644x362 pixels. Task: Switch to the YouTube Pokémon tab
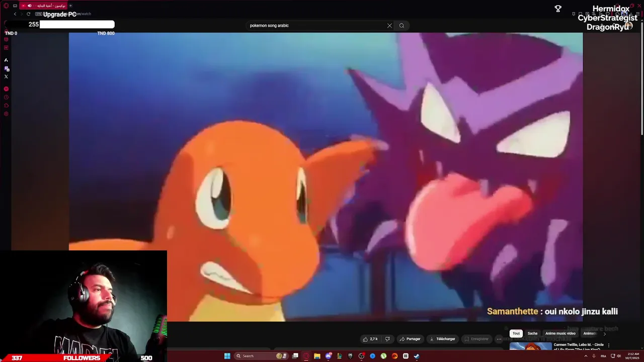(x=44, y=6)
